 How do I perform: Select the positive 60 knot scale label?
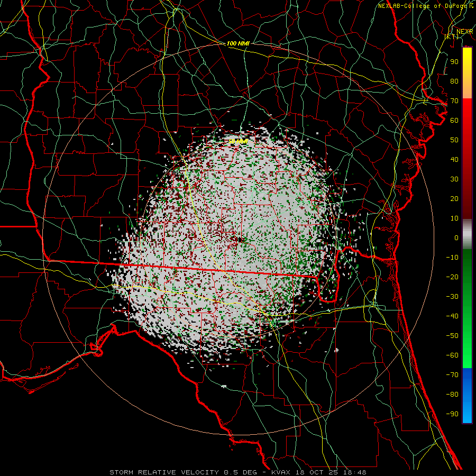click(454, 121)
